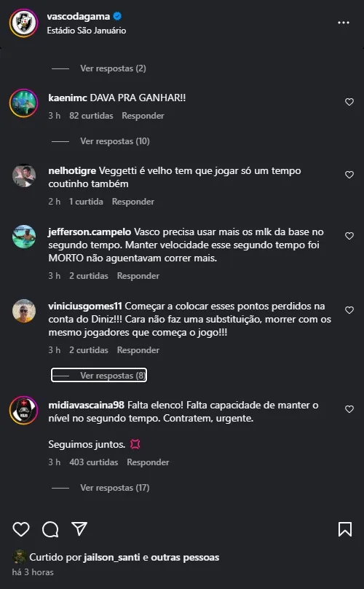Screen dimensions: 364x589
Task: Save post with bookmark icon
Action: tap(345, 529)
